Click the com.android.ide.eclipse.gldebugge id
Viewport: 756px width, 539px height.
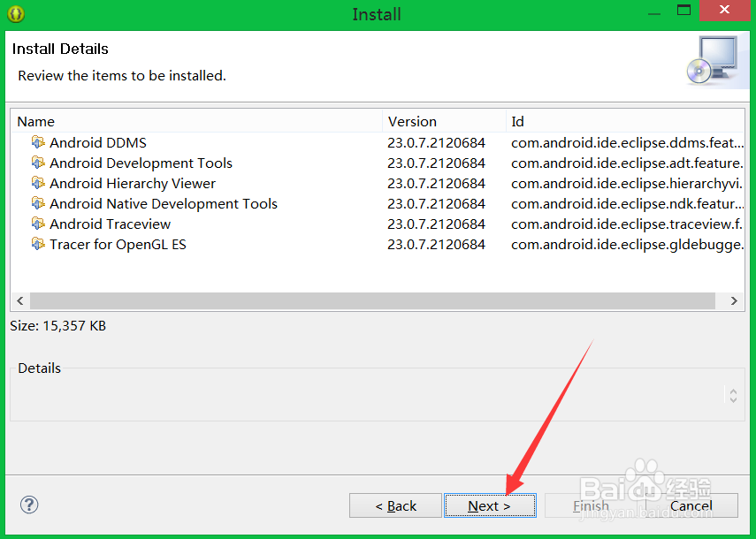click(x=627, y=244)
